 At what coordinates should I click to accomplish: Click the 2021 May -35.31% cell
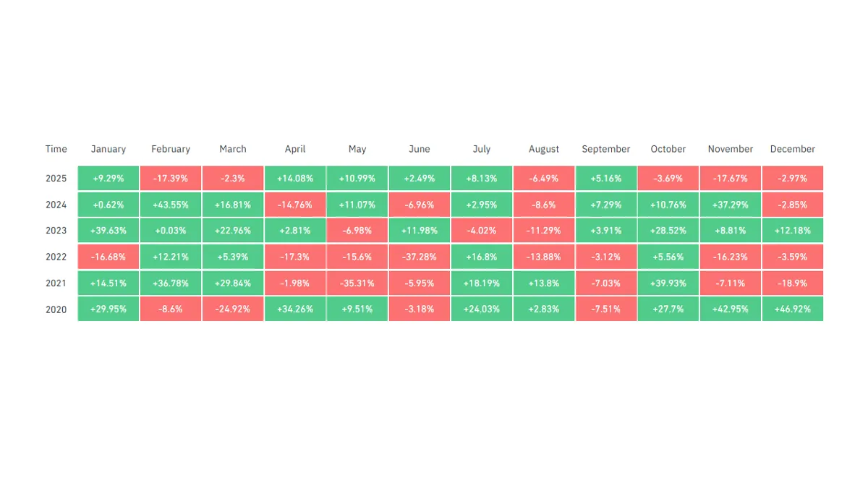tap(357, 283)
